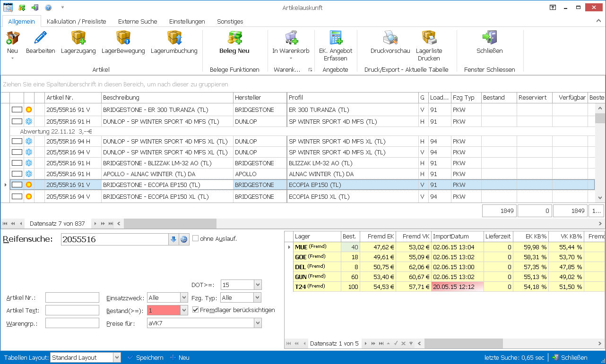Screen dimensions: 606x364
Task: Add item using In Warenkorb
Action: (x=291, y=42)
